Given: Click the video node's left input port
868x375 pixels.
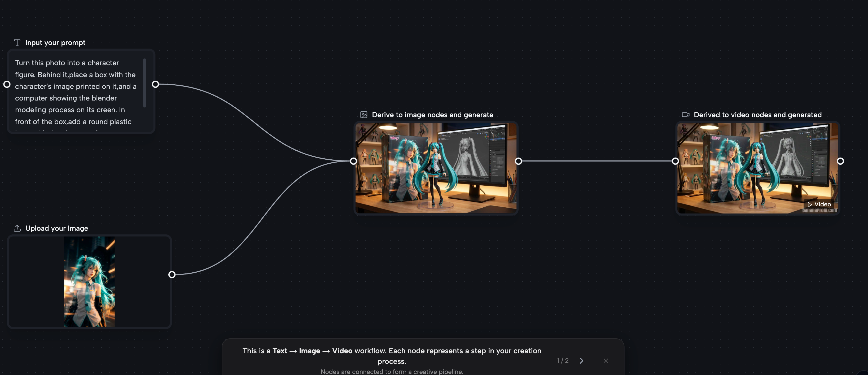Looking at the screenshot, I should [675, 161].
